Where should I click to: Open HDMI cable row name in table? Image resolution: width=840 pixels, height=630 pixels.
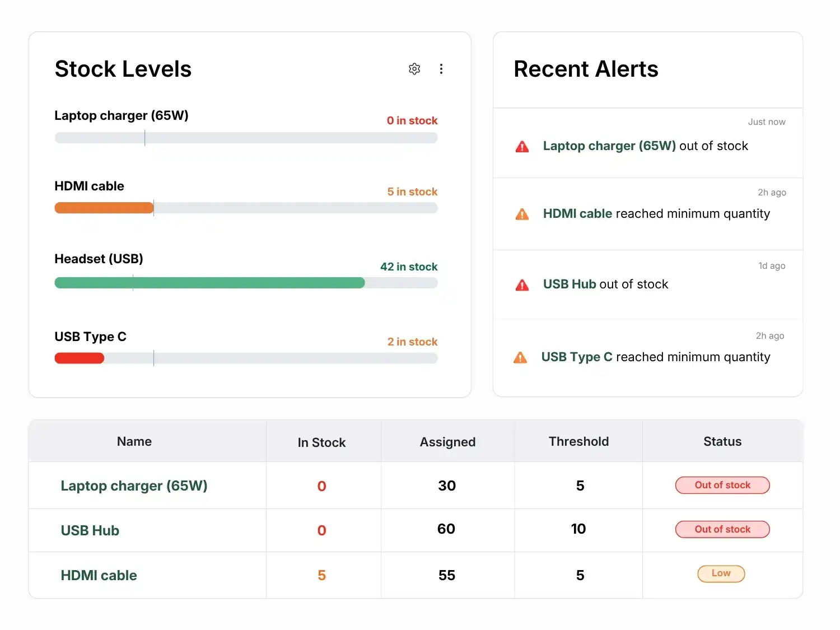(99, 575)
